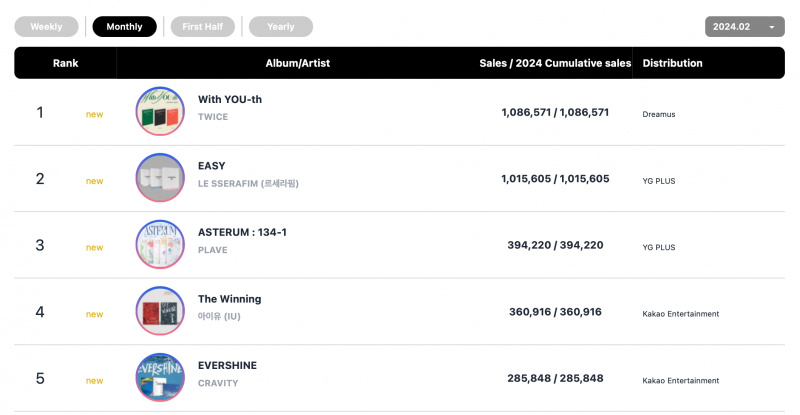
Task: Click the date dropdown arrow
Action: (x=772, y=27)
